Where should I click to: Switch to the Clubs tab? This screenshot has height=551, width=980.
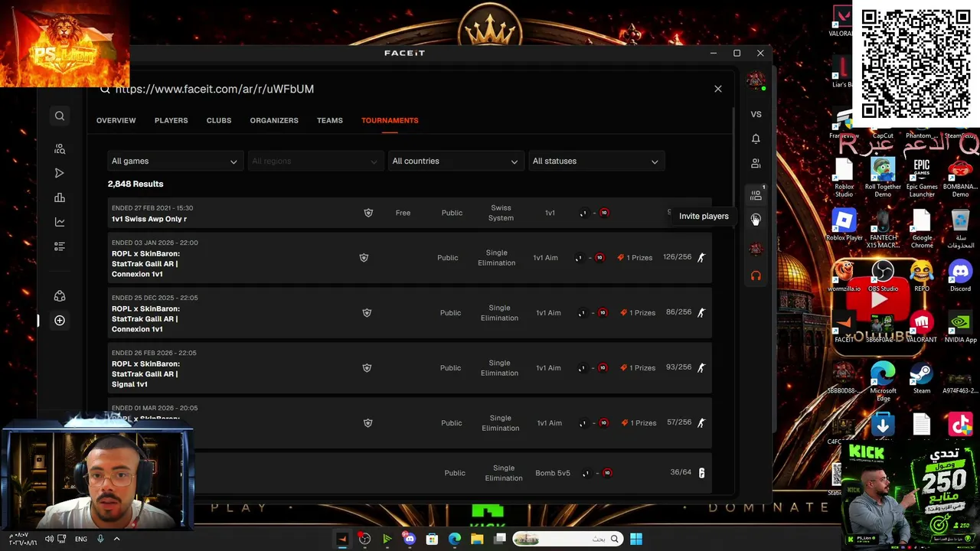218,120
